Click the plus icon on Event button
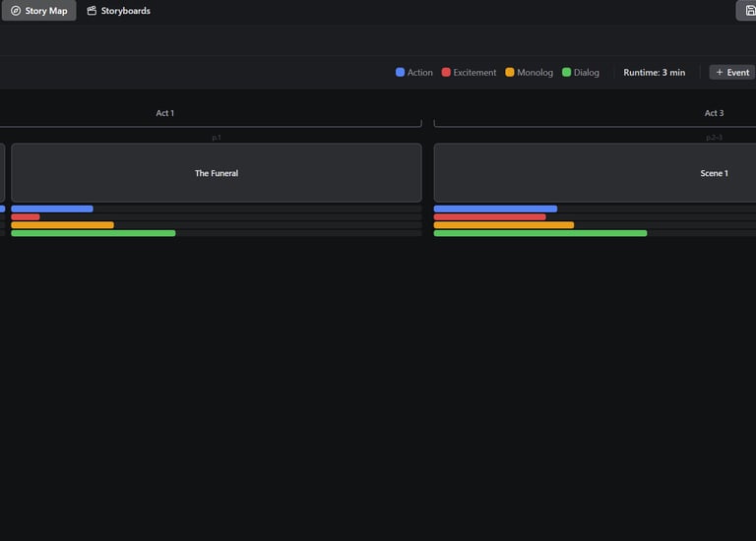 point(720,72)
